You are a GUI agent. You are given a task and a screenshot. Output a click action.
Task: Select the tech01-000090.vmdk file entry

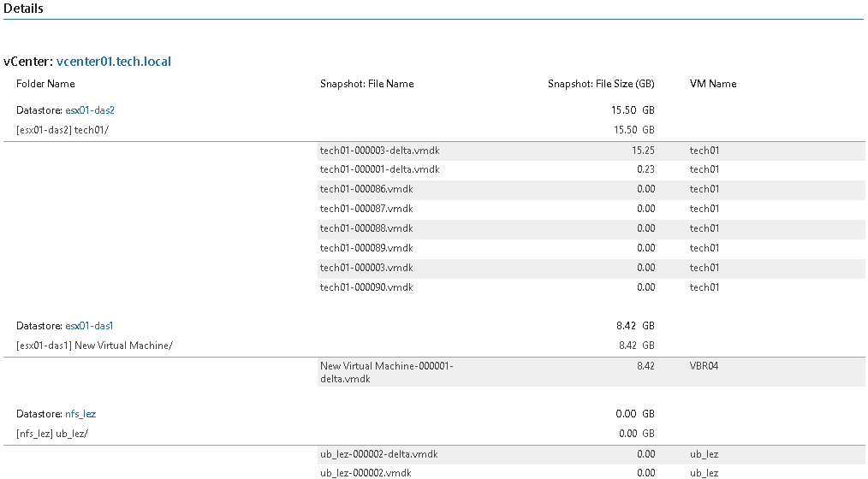tap(366, 287)
